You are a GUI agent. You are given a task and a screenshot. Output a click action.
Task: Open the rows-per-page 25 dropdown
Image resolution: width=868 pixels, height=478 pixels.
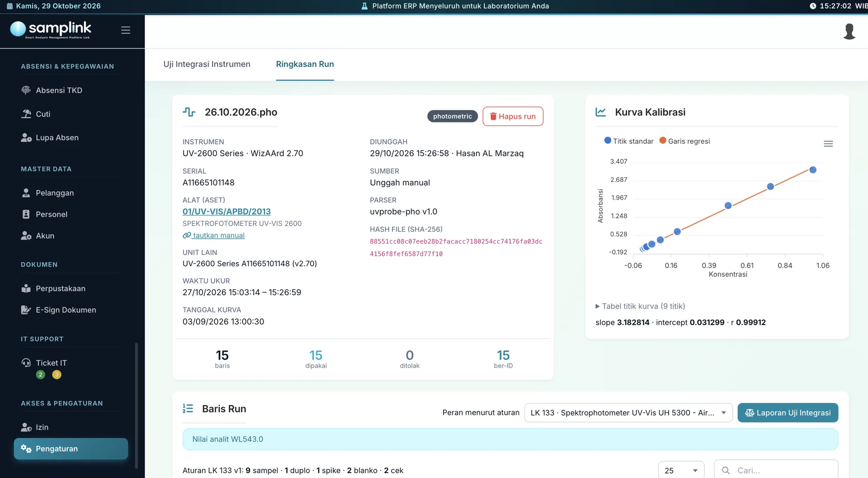click(x=681, y=470)
